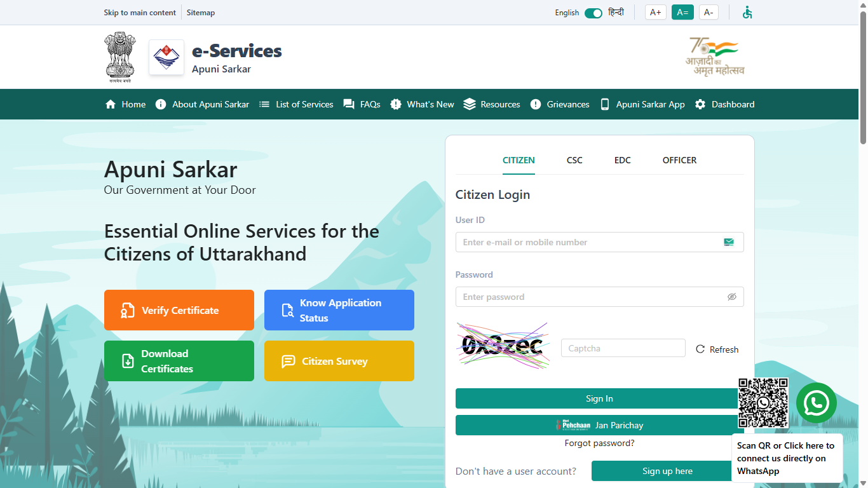Click the List of Services list icon
The image size is (868, 488).
point(264,104)
